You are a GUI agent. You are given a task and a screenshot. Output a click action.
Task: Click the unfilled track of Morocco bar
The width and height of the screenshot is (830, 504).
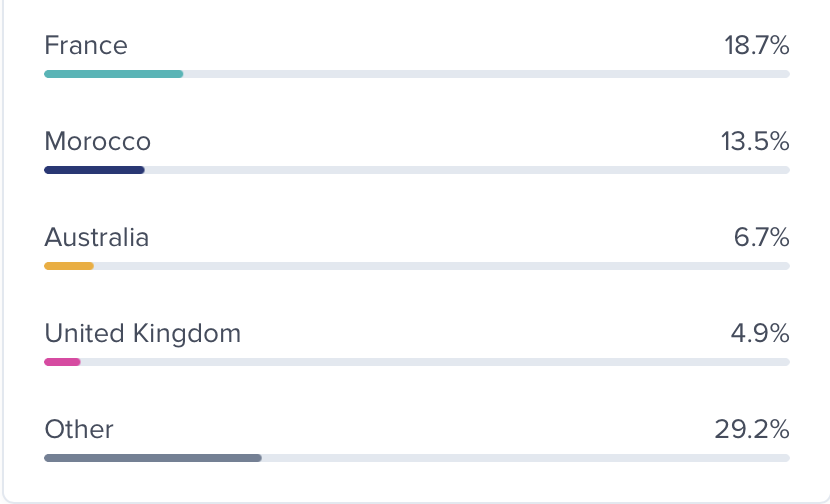pos(467,170)
